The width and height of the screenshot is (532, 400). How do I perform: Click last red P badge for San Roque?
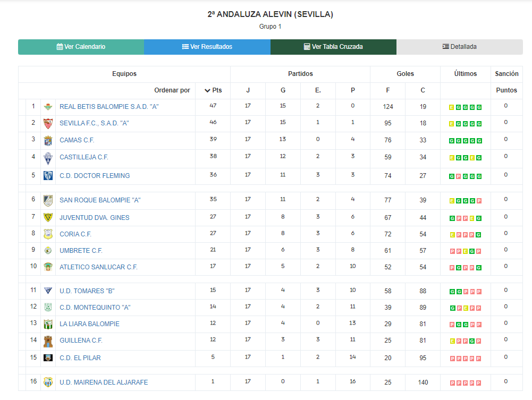pos(479,201)
